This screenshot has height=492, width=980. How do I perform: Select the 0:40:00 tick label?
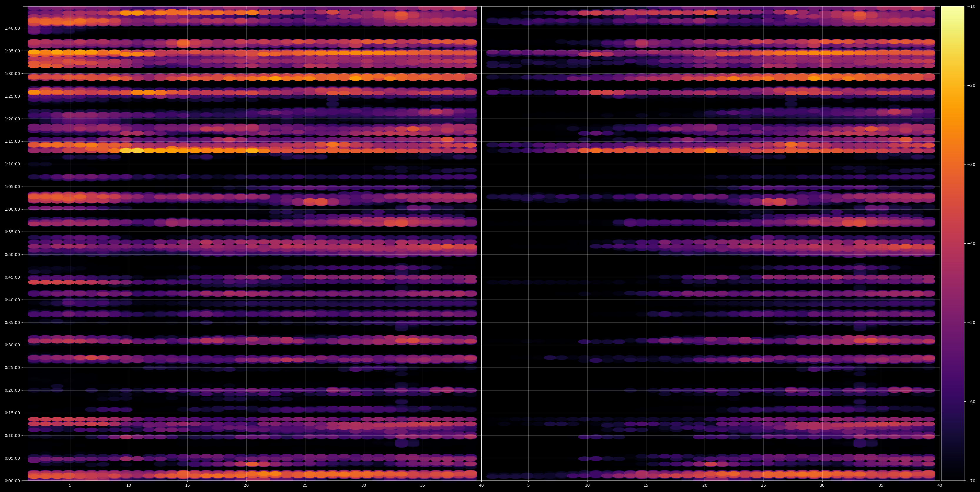(x=13, y=300)
